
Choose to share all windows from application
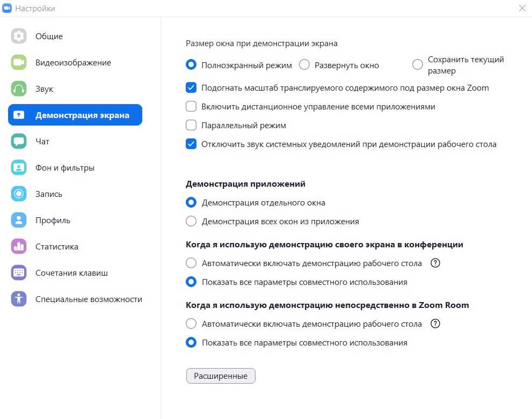coord(191,221)
